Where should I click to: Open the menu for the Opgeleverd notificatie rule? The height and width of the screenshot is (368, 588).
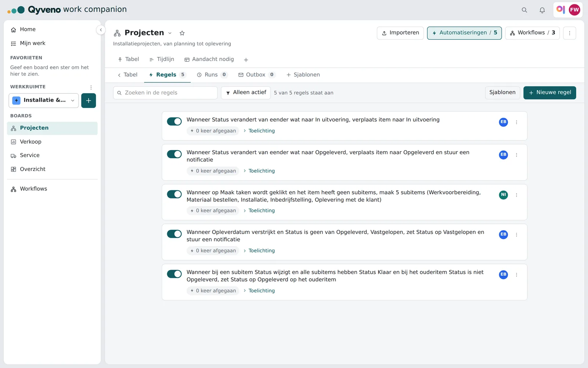click(x=516, y=155)
